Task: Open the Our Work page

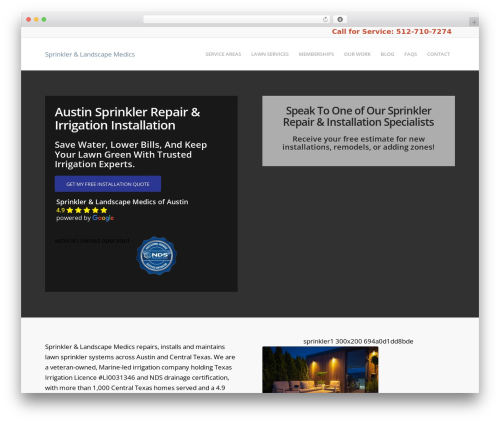Action: [357, 54]
